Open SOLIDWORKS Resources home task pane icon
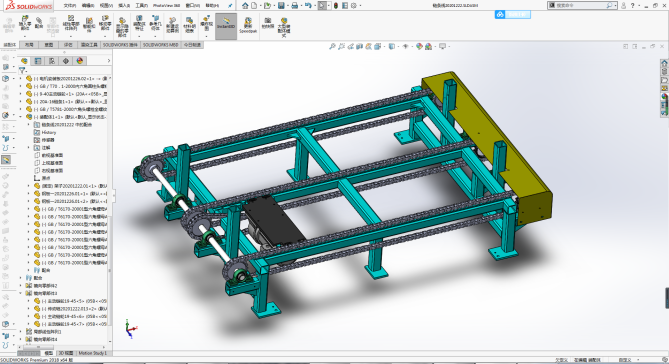Image resolution: width=669 pixels, height=364 pixels. [664, 63]
